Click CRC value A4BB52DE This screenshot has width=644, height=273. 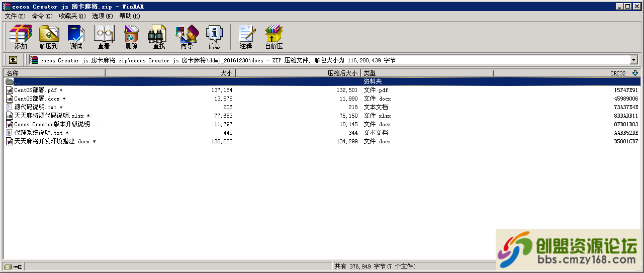[626, 133]
